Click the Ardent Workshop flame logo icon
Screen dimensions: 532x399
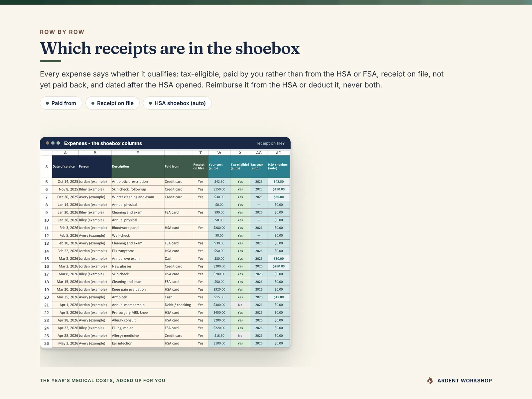[430, 380]
